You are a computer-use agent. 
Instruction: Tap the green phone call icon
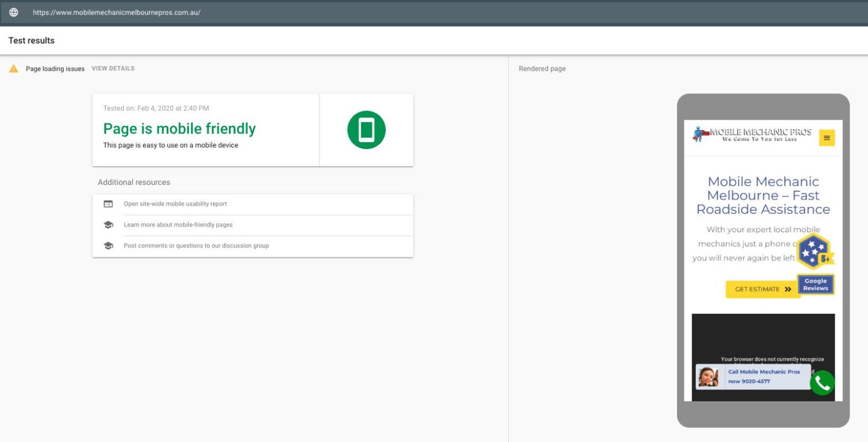822,383
